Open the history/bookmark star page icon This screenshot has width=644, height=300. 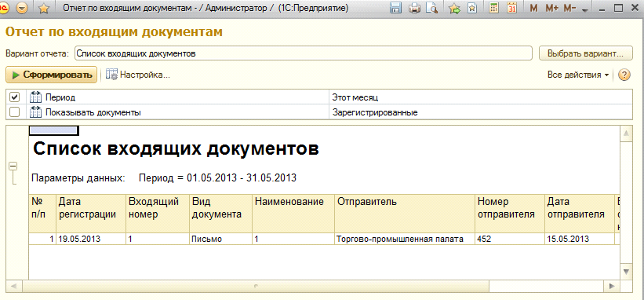point(472,8)
